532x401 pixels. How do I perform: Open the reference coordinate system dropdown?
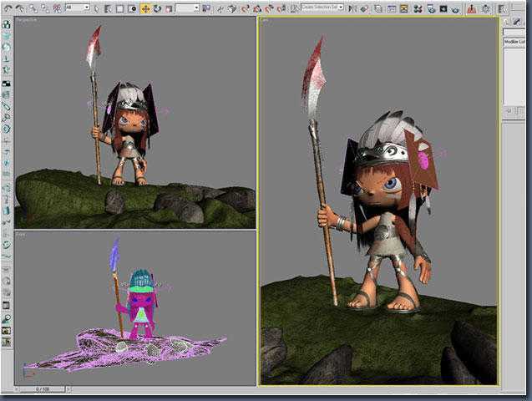coord(188,8)
